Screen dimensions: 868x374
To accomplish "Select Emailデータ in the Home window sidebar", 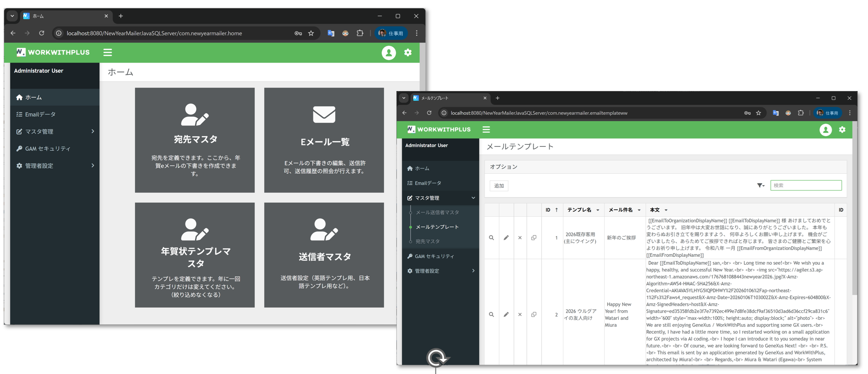I will pyautogui.click(x=40, y=114).
